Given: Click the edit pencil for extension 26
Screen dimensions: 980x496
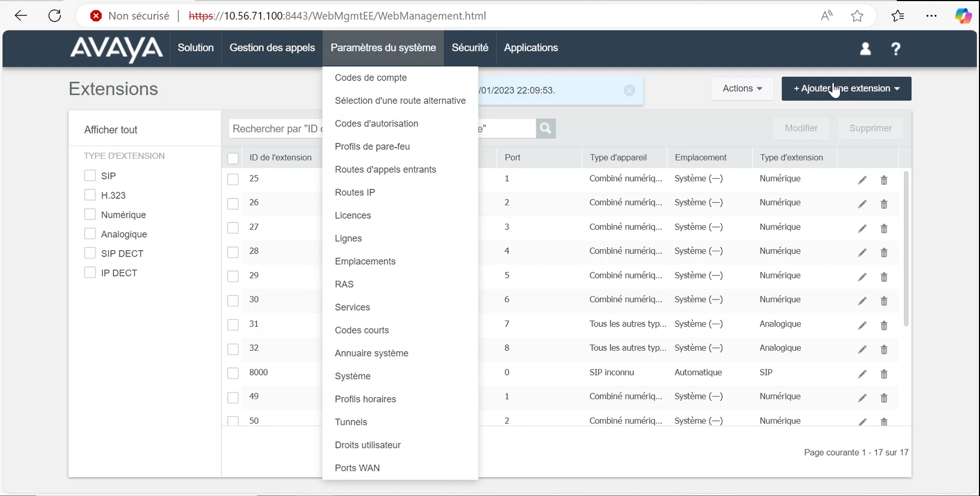Looking at the screenshot, I should pyautogui.click(x=862, y=204).
